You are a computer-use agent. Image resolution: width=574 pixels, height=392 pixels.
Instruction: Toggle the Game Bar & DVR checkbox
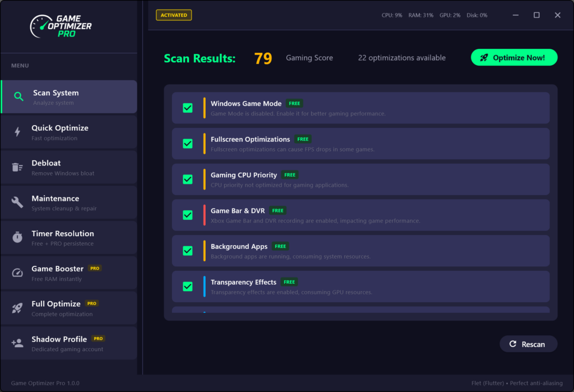tap(188, 215)
